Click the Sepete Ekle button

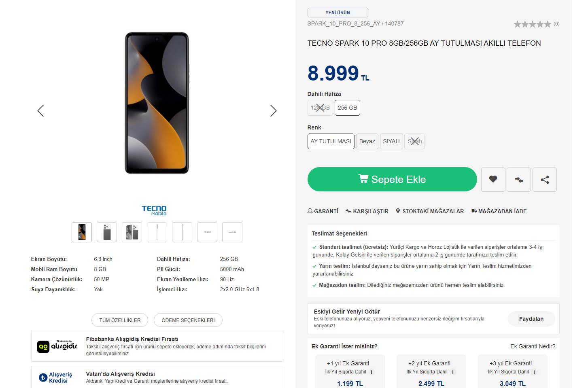click(x=392, y=179)
